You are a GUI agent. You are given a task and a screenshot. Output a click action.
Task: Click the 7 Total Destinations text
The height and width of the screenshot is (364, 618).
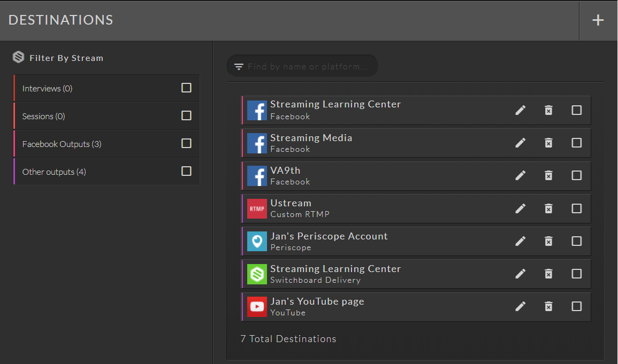click(x=288, y=339)
